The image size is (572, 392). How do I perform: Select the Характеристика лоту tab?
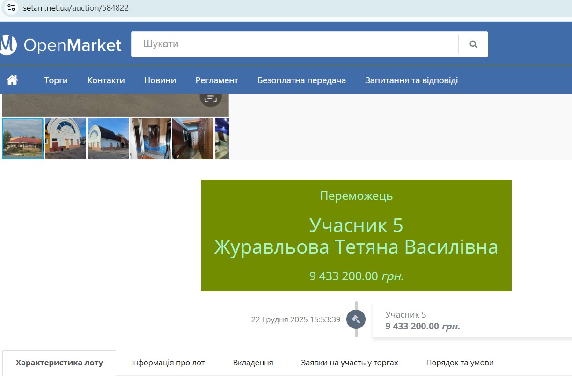click(59, 363)
